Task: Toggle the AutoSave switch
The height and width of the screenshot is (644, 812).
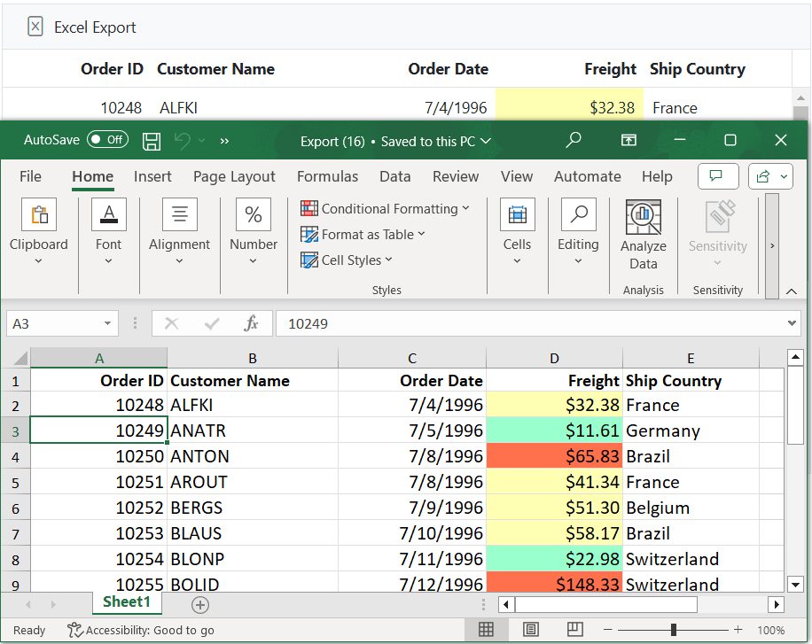Action: [x=107, y=140]
